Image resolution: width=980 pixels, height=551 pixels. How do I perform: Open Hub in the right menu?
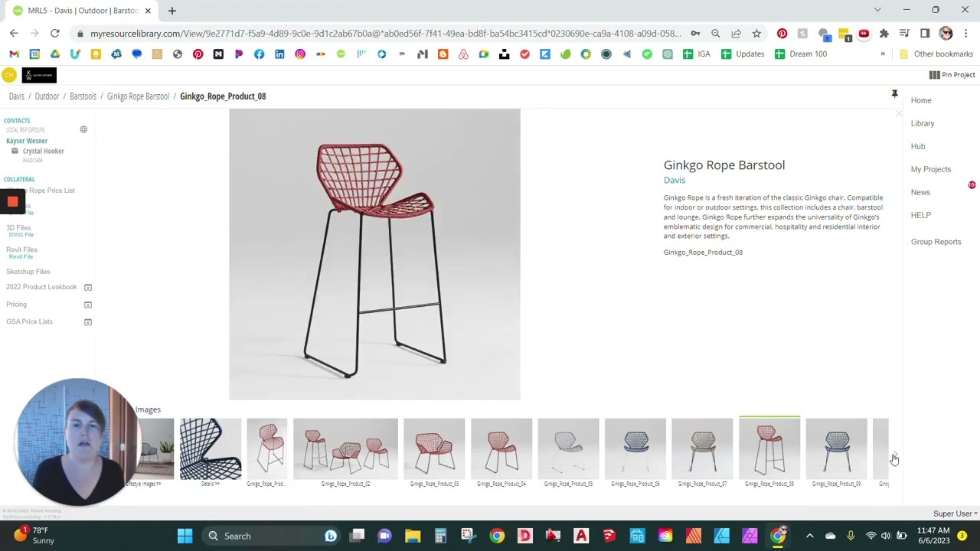click(918, 146)
